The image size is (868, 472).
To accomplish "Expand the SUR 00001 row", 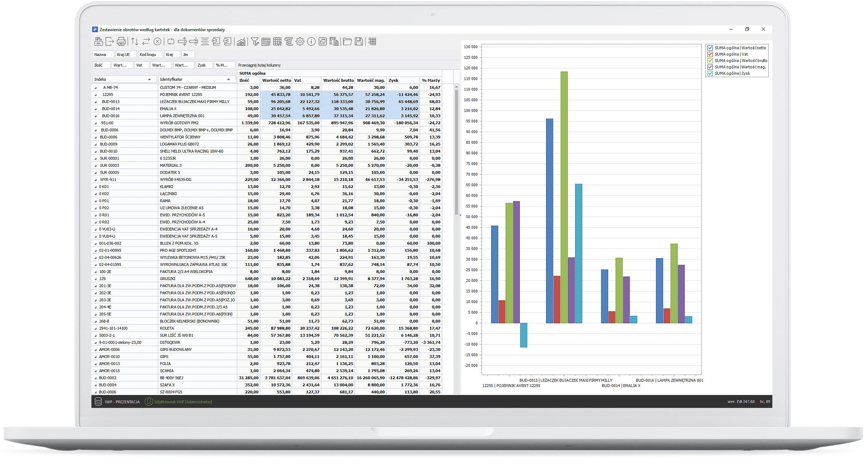I will [95, 159].
